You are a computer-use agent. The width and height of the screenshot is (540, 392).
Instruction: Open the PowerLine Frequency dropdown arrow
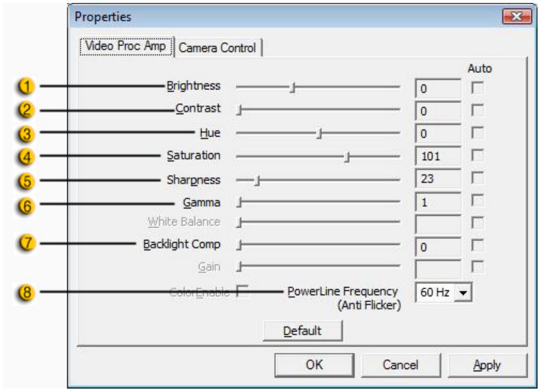463,293
